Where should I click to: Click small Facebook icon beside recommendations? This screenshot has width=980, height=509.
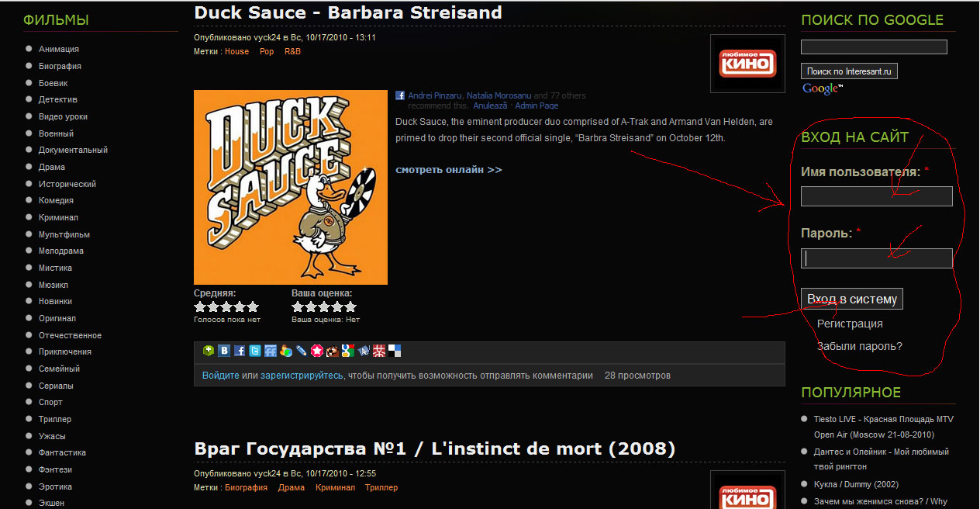[400, 95]
